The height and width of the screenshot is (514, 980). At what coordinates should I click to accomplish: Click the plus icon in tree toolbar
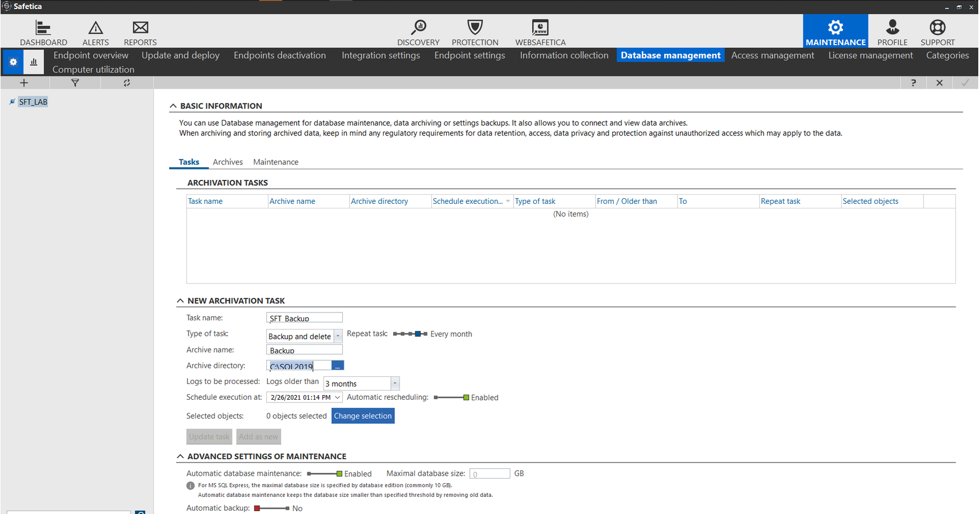(x=24, y=83)
